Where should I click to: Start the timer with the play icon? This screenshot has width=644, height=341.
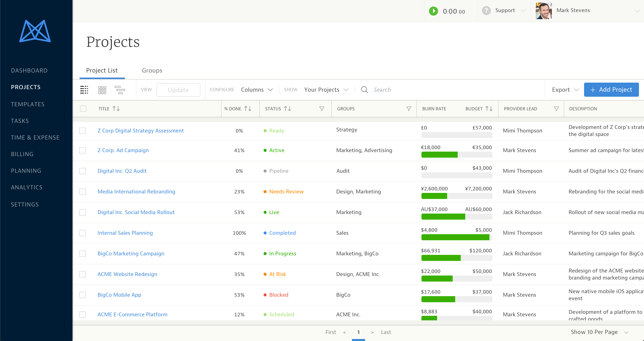coord(433,11)
